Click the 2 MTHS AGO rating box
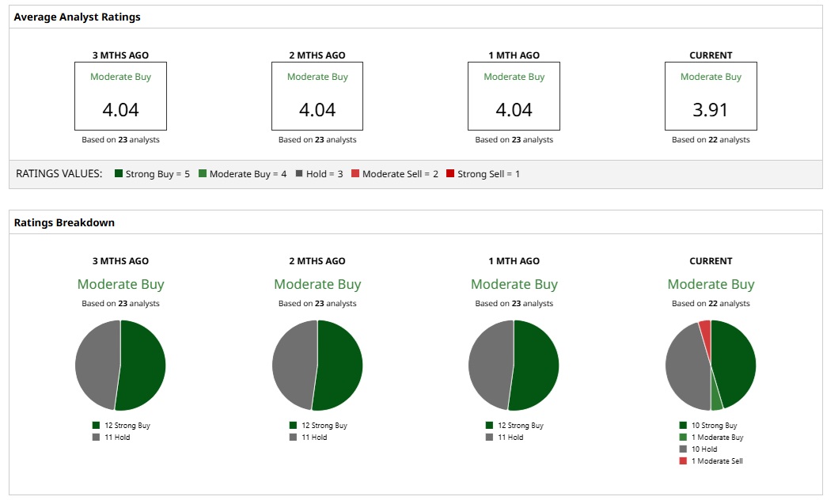Image resolution: width=838 pixels, height=504 pixels. pos(317,97)
